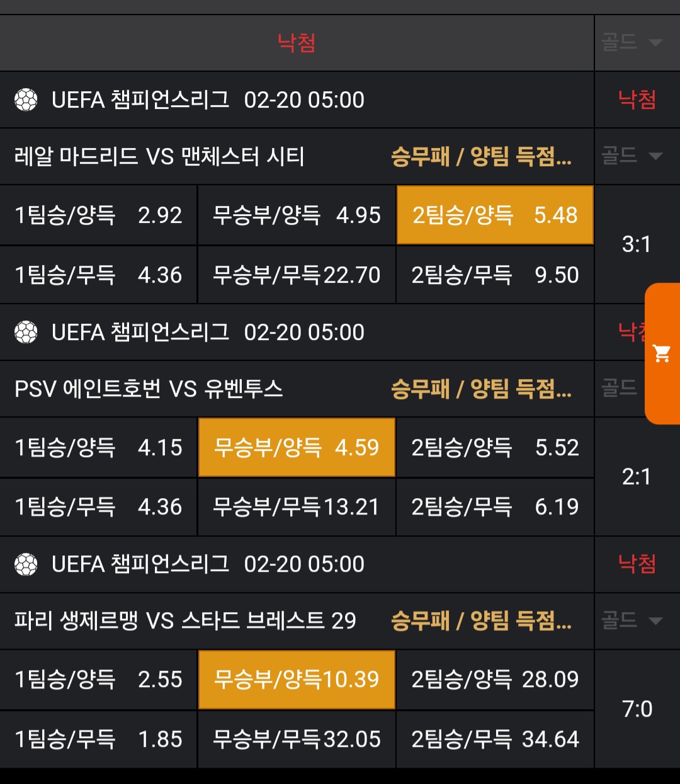Screen dimensions: 680x784
Task: Open 골드 dropdown in Real Madrid match row
Action: pyautogui.click(x=632, y=156)
